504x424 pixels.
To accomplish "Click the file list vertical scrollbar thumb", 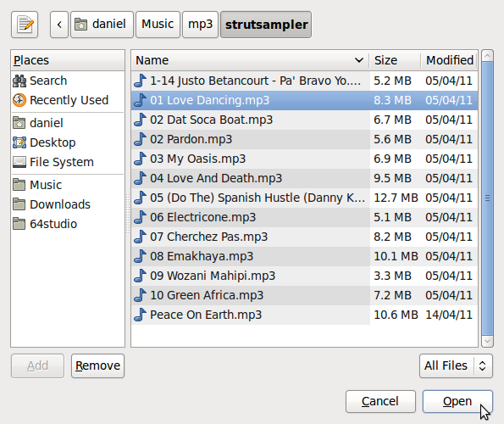I will click(488, 198).
